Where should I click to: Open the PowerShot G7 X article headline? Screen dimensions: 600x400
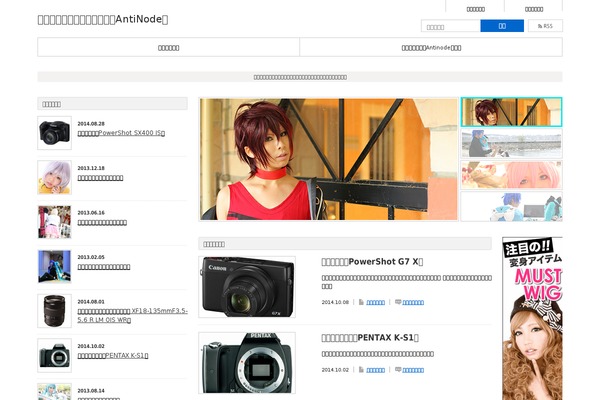click(372, 262)
